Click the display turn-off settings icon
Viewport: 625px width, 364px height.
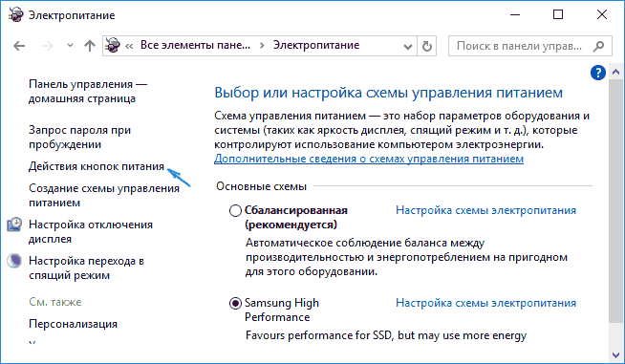click(x=14, y=225)
